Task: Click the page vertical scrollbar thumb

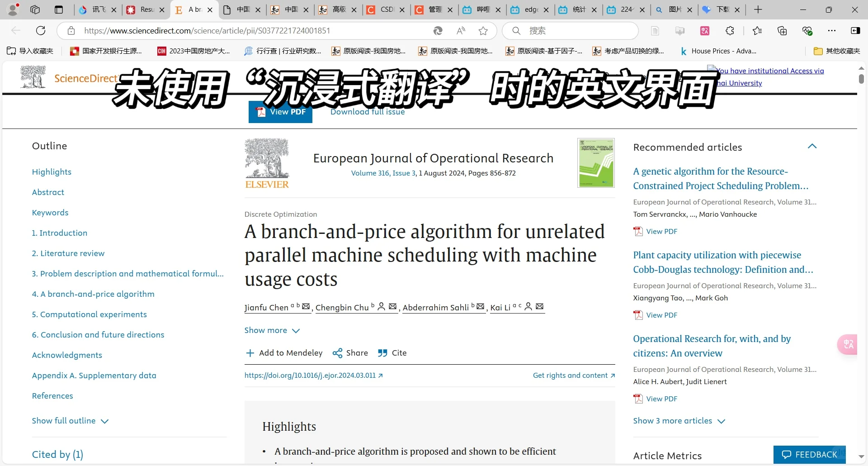Action: point(861,79)
